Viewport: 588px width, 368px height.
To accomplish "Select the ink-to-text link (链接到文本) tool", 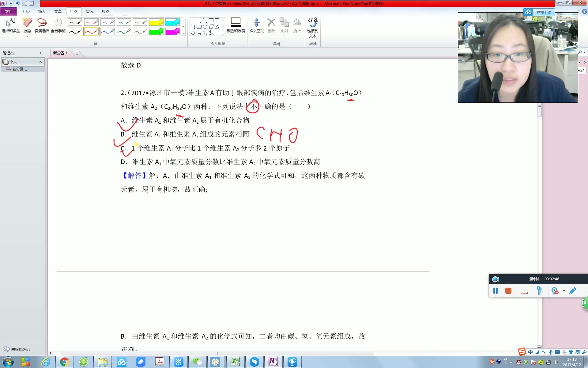I will point(312,28).
